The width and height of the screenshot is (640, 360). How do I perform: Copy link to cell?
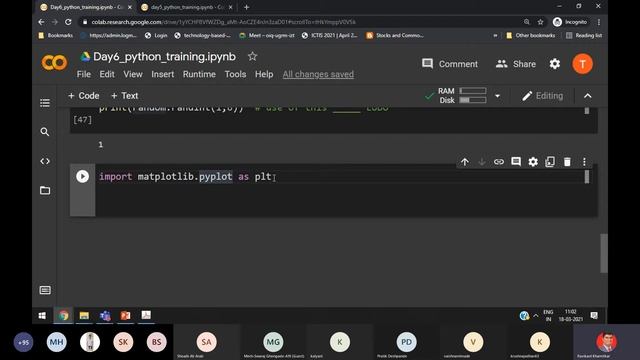click(x=499, y=162)
